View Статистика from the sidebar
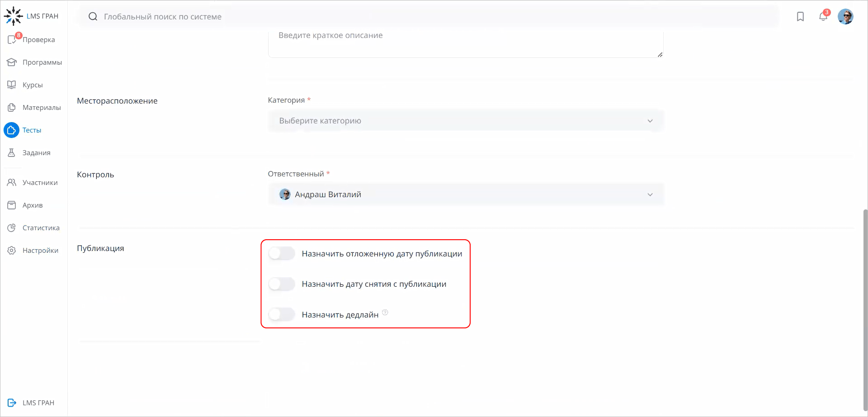Screen dimensions: 868x417 coord(41,227)
